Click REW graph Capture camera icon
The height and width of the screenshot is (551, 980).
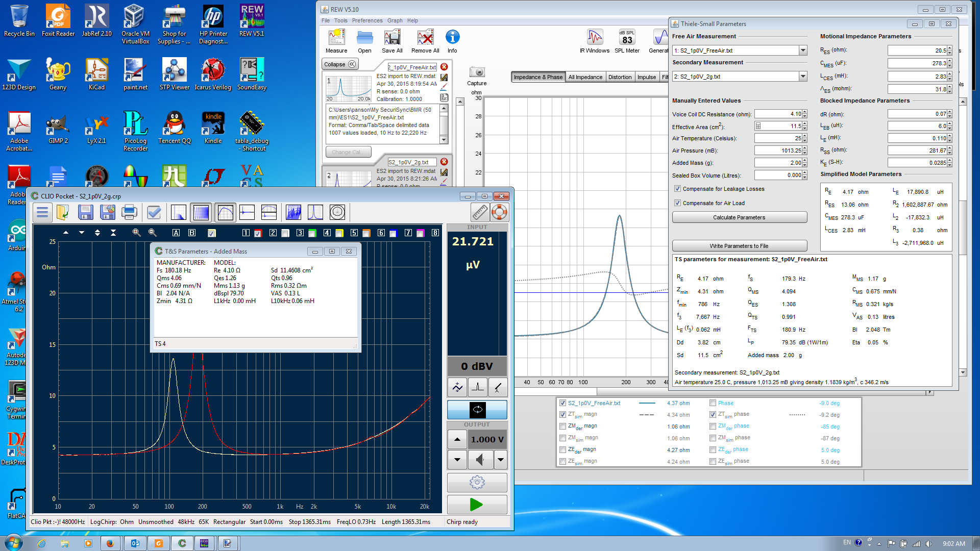click(477, 76)
